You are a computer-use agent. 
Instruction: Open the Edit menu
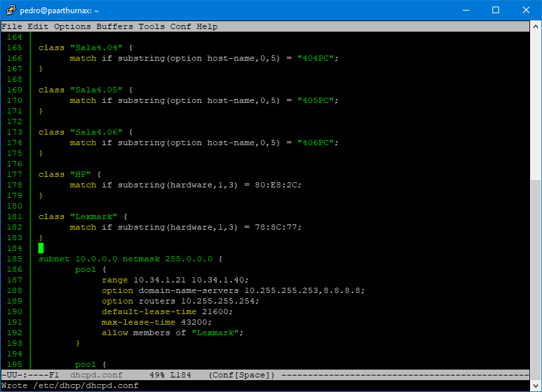(x=38, y=26)
